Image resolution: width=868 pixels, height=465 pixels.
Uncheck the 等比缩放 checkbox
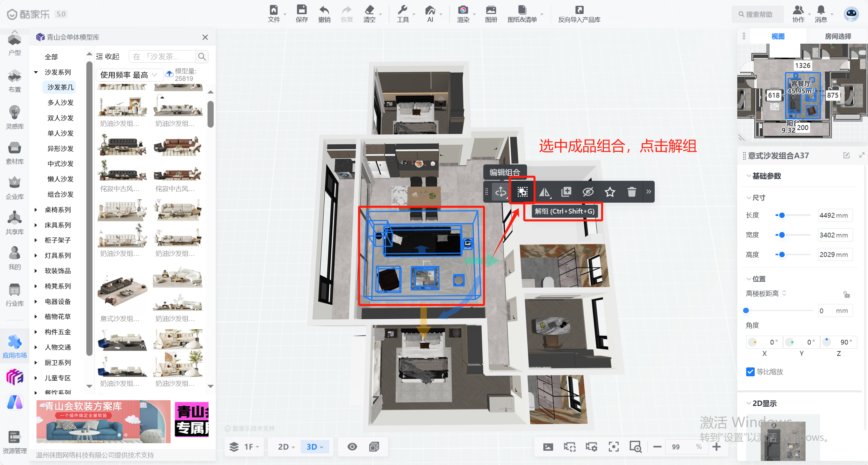[750, 372]
